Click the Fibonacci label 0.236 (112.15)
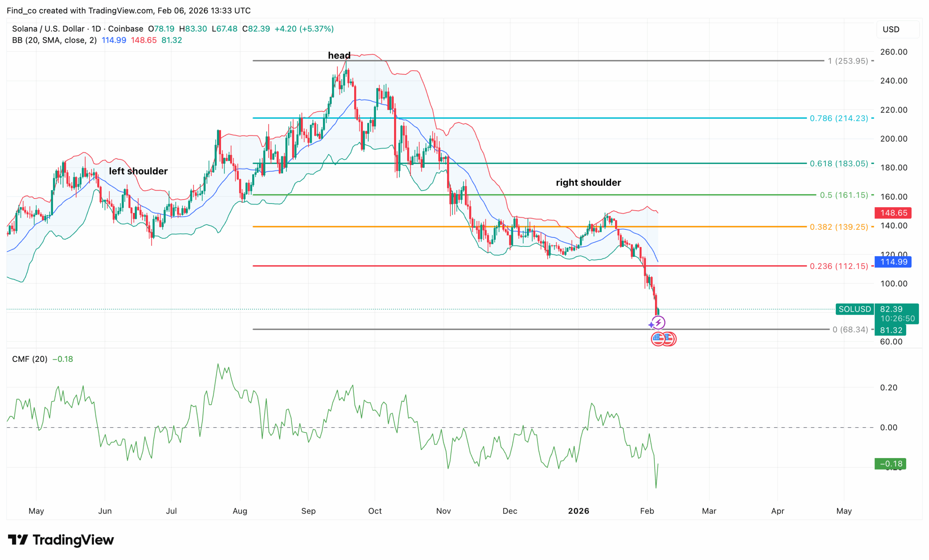 click(x=839, y=266)
